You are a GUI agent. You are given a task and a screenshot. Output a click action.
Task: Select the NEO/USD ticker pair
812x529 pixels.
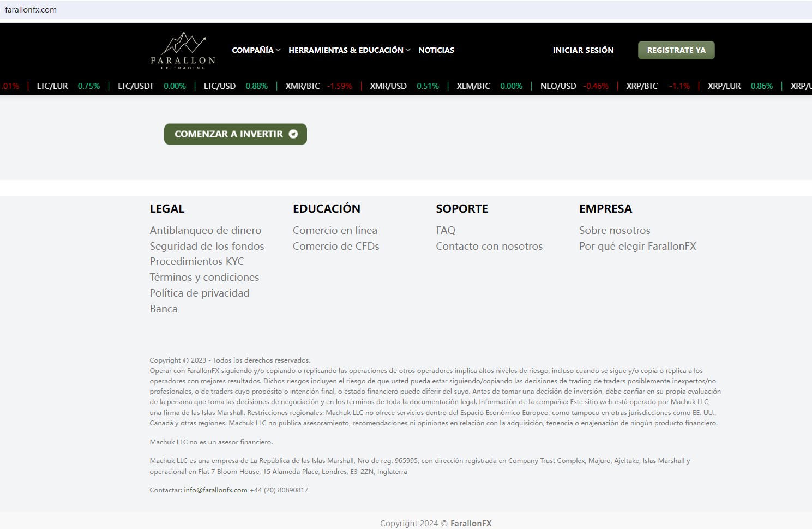click(x=558, y=86)
